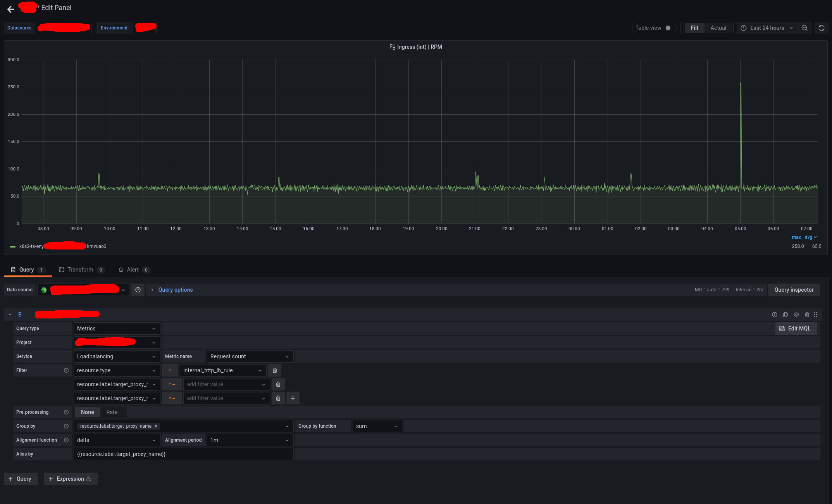This screenshot has height=504, width=832.
Task: Click the drag handle icon on query B
Action: pyautogui.click(x=815, y=315)
